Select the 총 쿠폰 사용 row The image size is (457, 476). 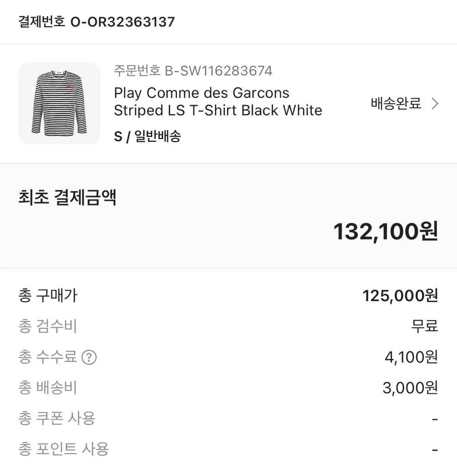tap(228, 418)
